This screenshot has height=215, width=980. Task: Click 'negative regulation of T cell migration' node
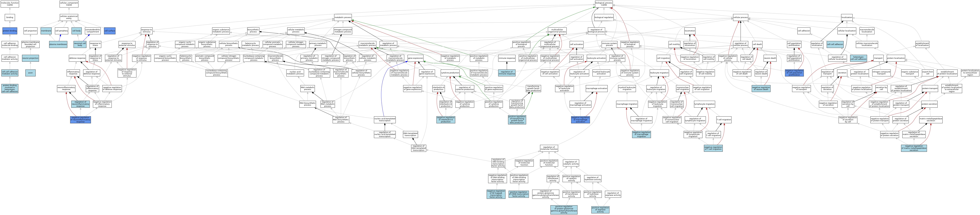[x=713, y=148]
